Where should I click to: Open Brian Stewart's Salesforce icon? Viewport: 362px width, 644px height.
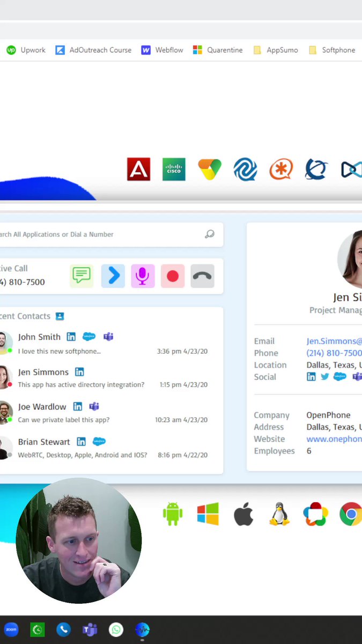click(99, 442)
